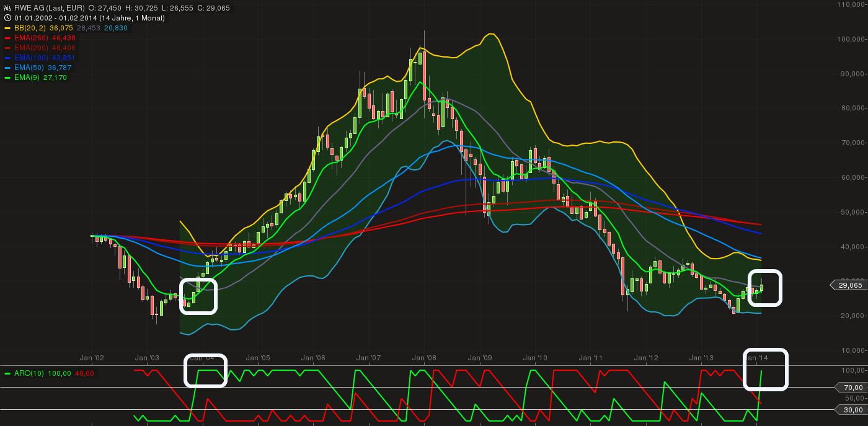Select the red EMA(260) line marker

(7, 38)
